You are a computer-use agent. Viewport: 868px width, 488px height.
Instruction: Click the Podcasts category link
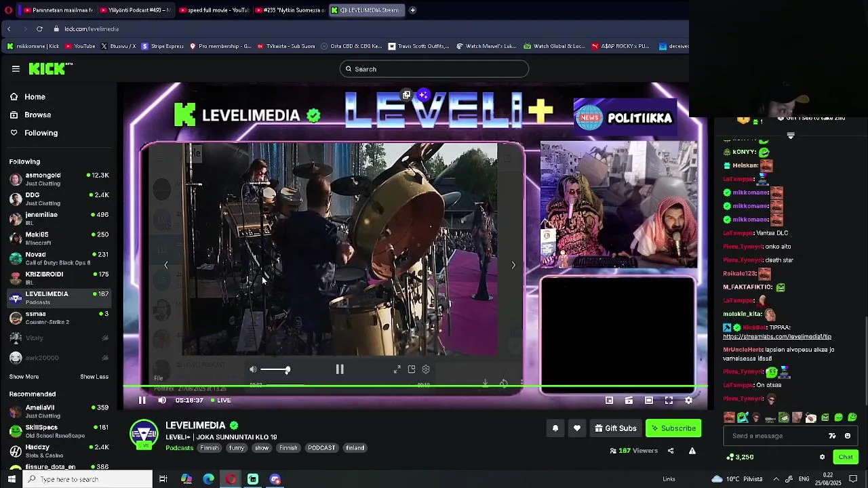180,448
